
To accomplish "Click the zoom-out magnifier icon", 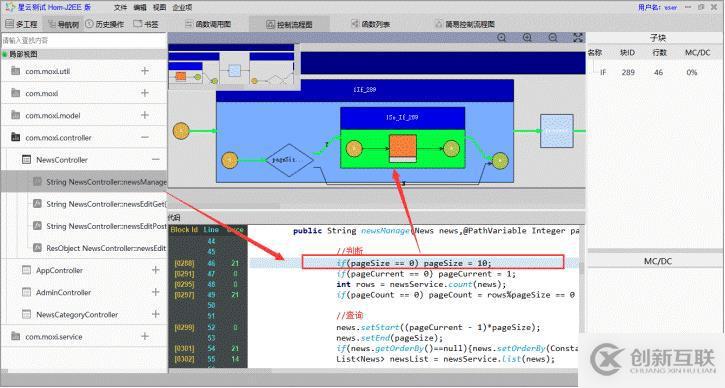I will pos(553,38).
